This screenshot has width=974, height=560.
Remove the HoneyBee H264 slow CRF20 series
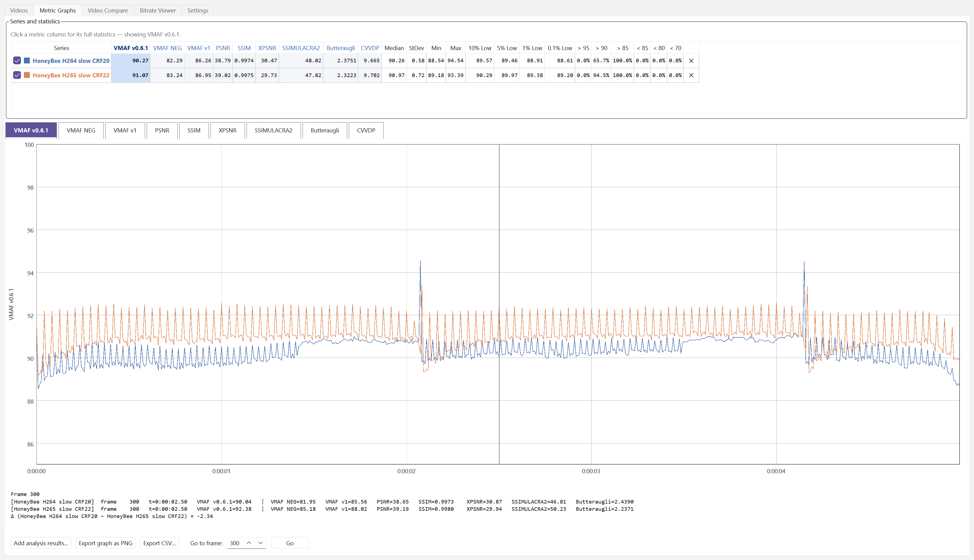691,61
